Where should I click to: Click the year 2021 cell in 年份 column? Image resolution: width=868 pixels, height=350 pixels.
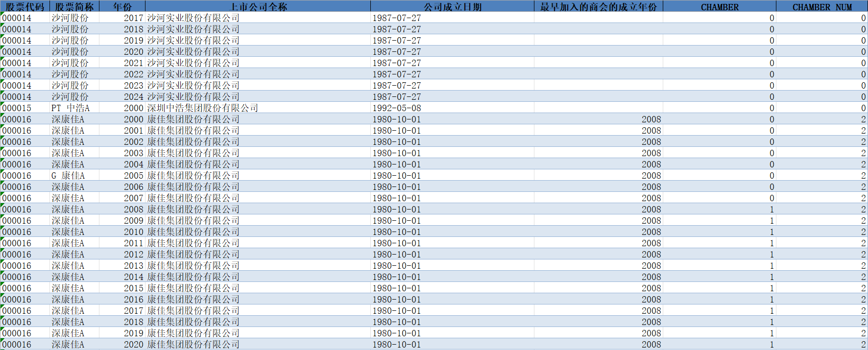pyautogui.click(x=133, y=63)
